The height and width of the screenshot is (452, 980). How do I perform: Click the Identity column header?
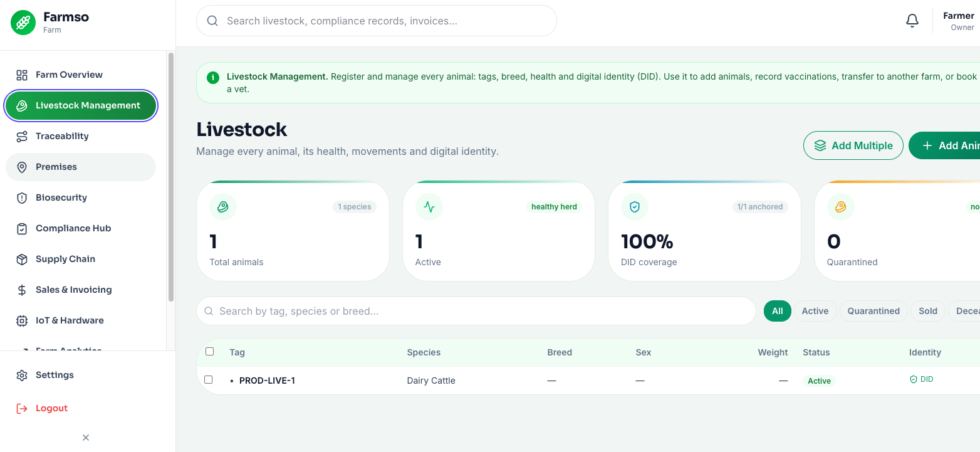[925, 352]
